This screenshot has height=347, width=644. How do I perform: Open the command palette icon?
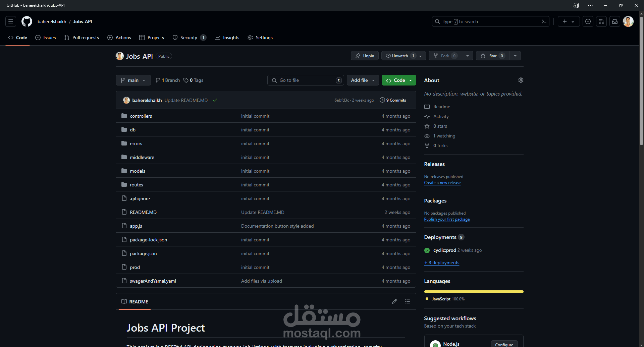pyautogui.click(x=544, y=21)
